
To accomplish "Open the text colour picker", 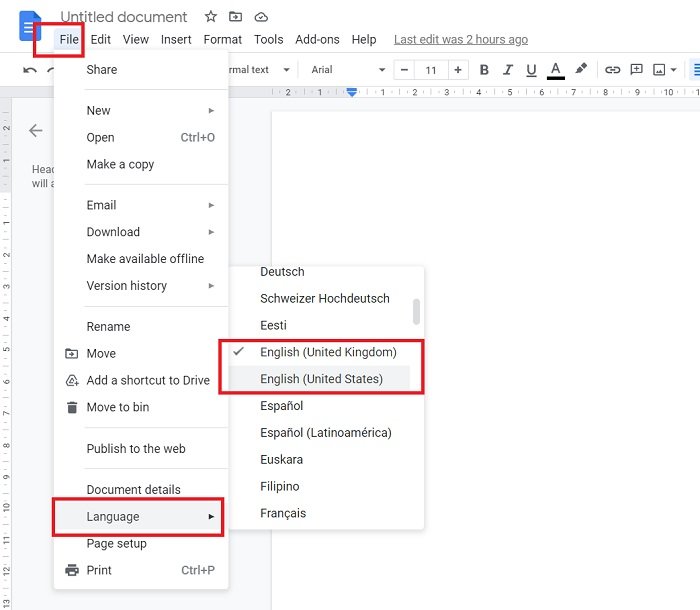I will [x=556, y=71].
